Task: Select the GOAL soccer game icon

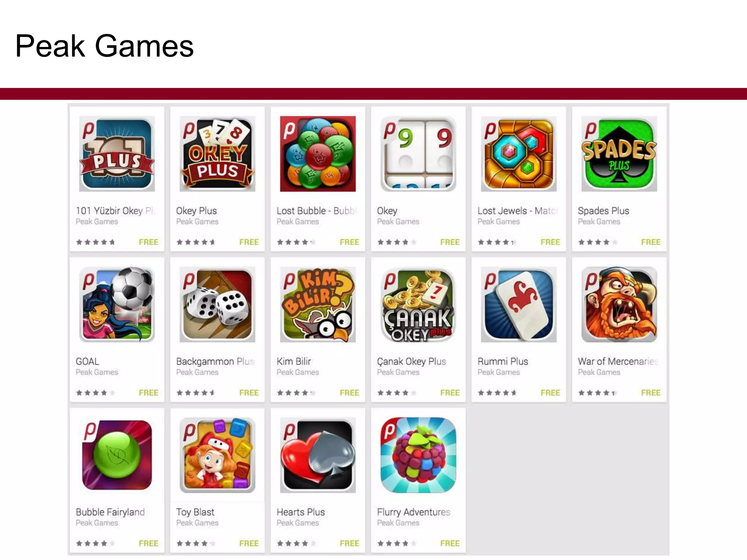Action: tap(117, 304)
